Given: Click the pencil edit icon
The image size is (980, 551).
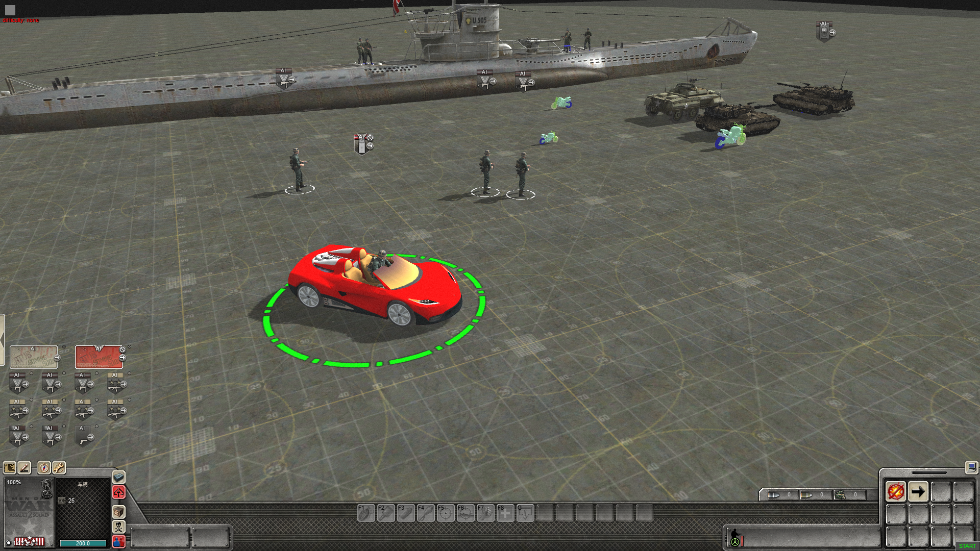Looking at the screenshot, I should pos(24,467).
